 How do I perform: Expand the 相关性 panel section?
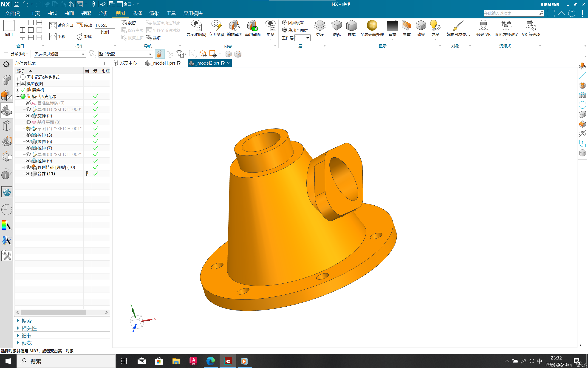click(x=29, y=328)
